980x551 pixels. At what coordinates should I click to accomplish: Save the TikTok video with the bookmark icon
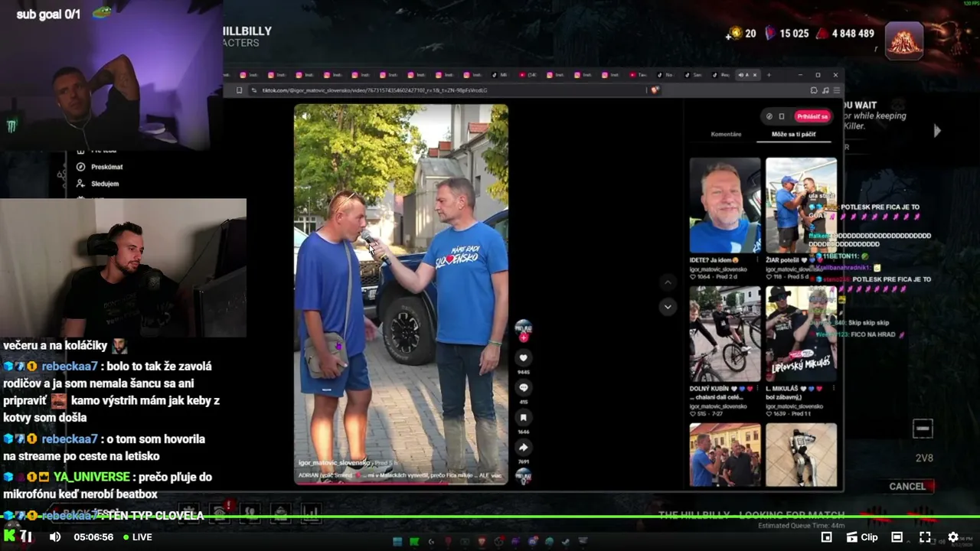click(x=524, y=418)
